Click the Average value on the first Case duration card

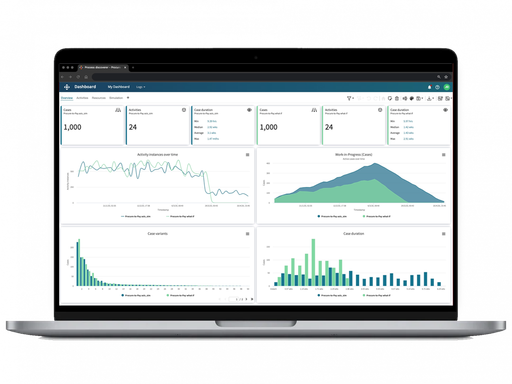point(212,133)
